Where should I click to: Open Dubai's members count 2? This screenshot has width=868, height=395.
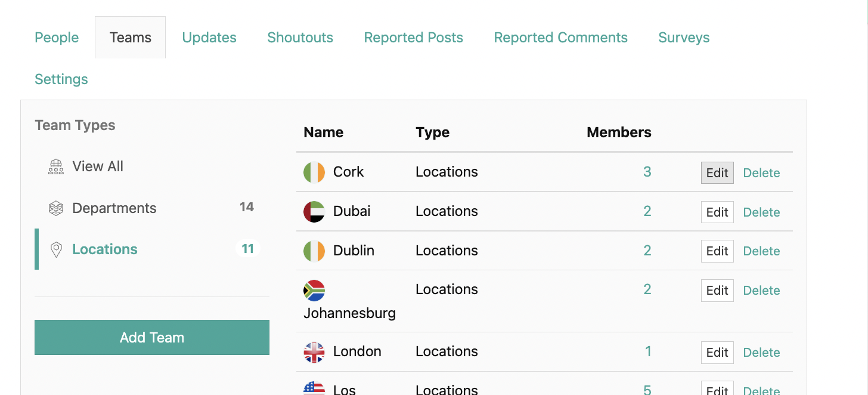click(647, 211)
